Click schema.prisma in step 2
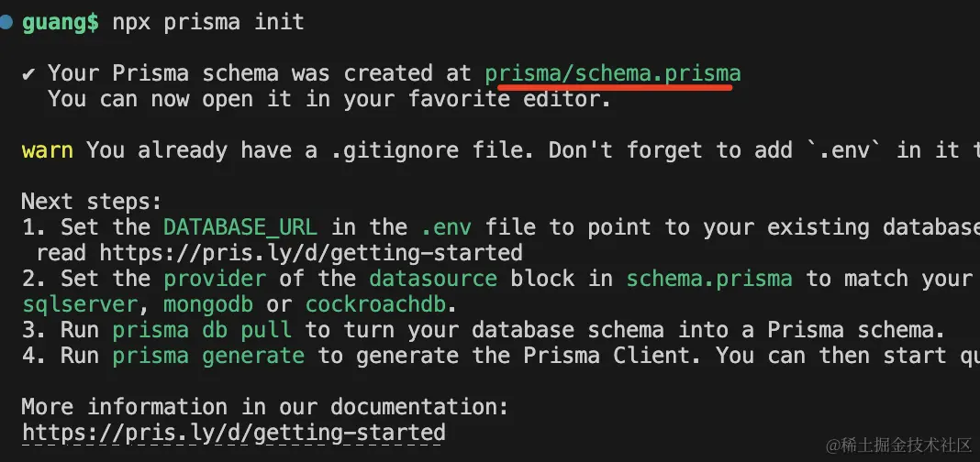 pyautogui.click(x=709, y=279)
